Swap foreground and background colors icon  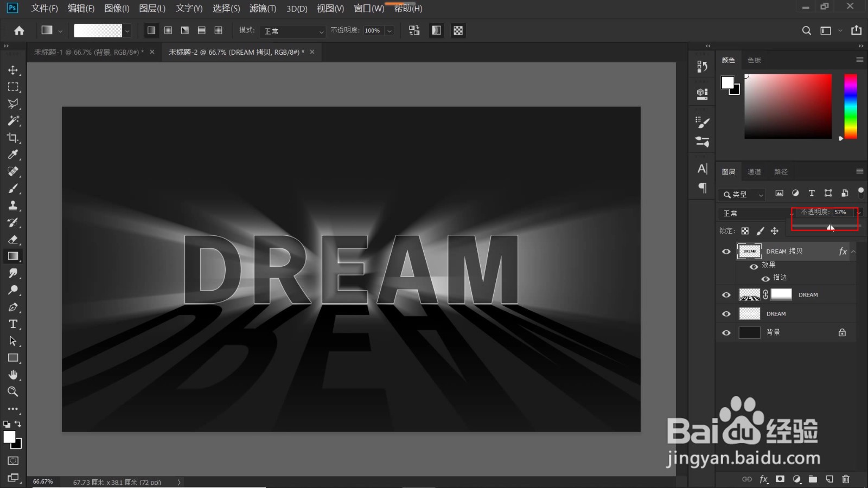pyautogui.click(x=18, y=423)
